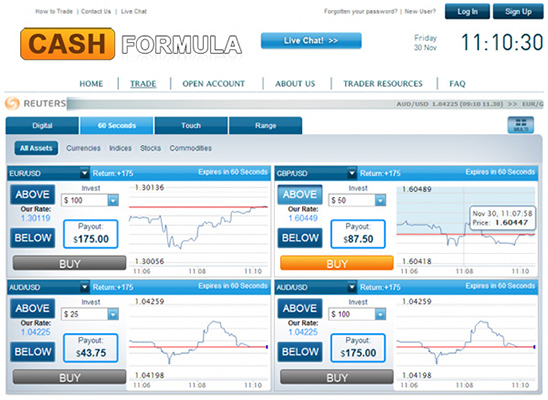Click the New User? link

point(420,12)
